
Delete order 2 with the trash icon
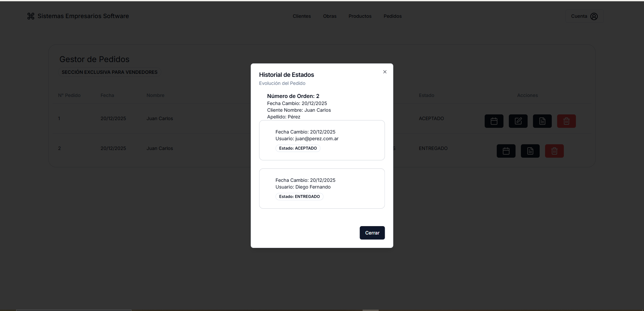pos(554,151)
